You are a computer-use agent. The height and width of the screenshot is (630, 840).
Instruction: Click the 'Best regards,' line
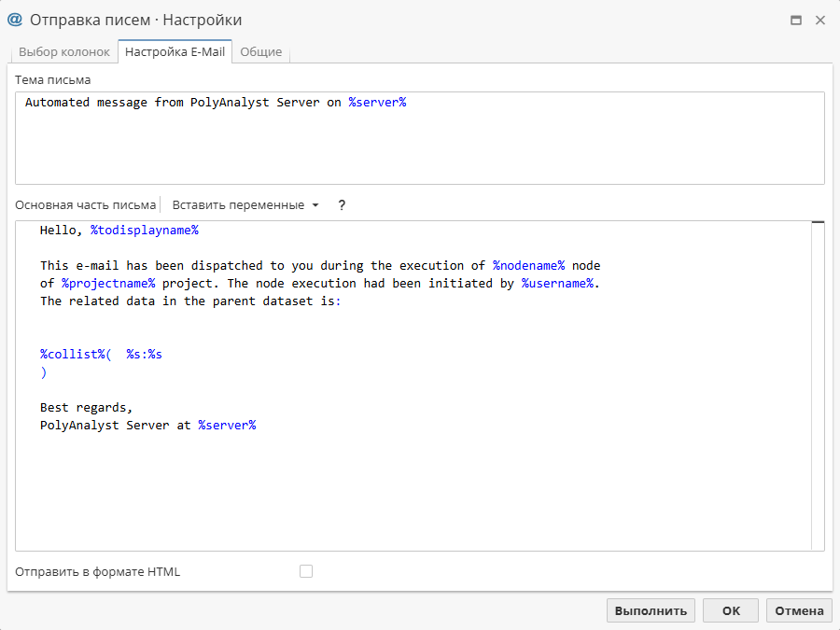86,408
